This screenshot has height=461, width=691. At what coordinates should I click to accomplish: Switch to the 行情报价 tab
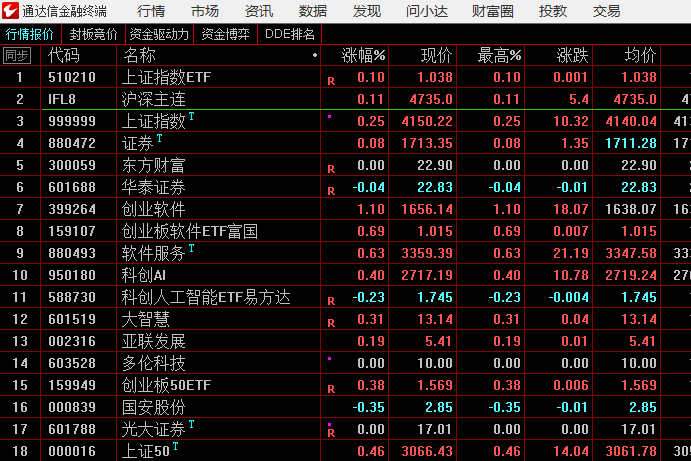click(30, 34)
